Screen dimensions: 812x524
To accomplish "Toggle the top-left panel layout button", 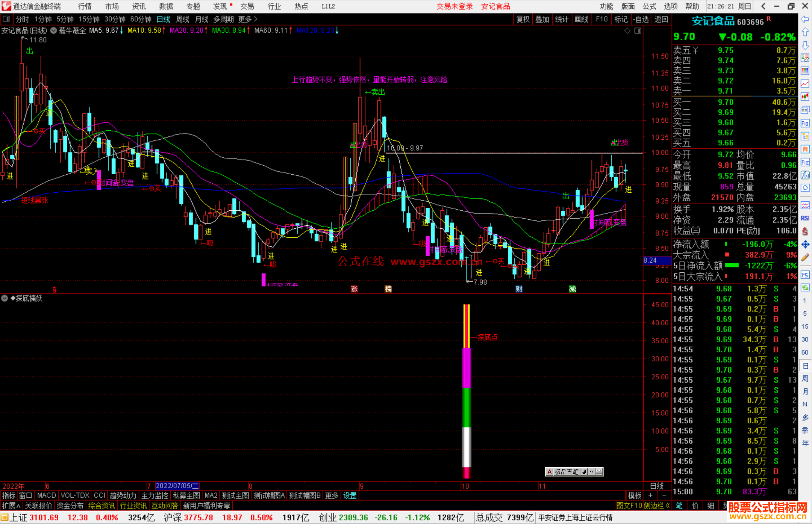I will pos(6,19).
